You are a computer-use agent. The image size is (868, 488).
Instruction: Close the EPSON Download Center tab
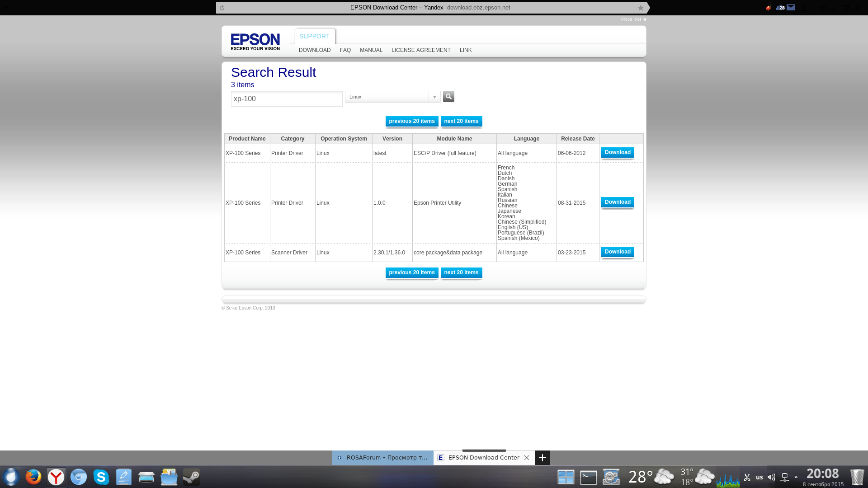[527, 458]
